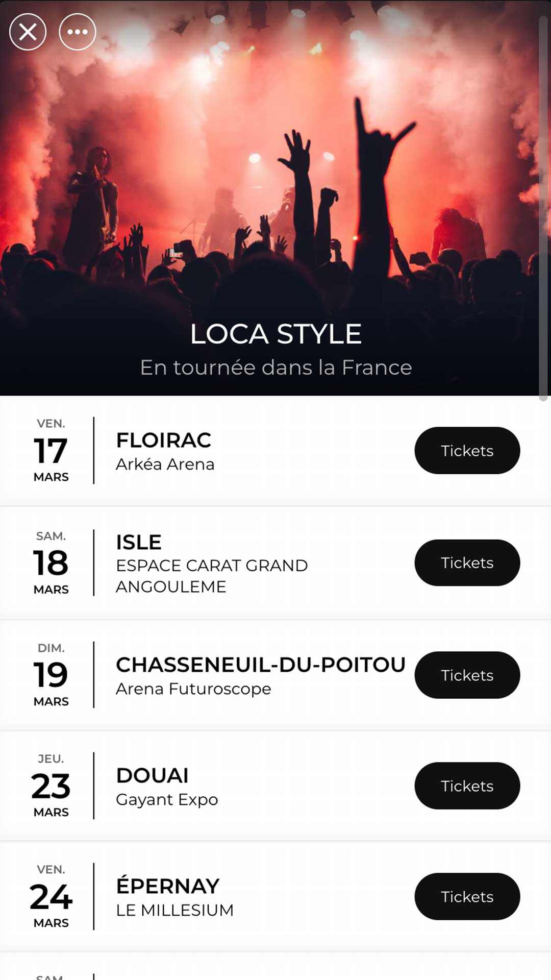Select the LOCA STYLE title heading
This screenshot has width=551, height=980.
pos(275,334)
